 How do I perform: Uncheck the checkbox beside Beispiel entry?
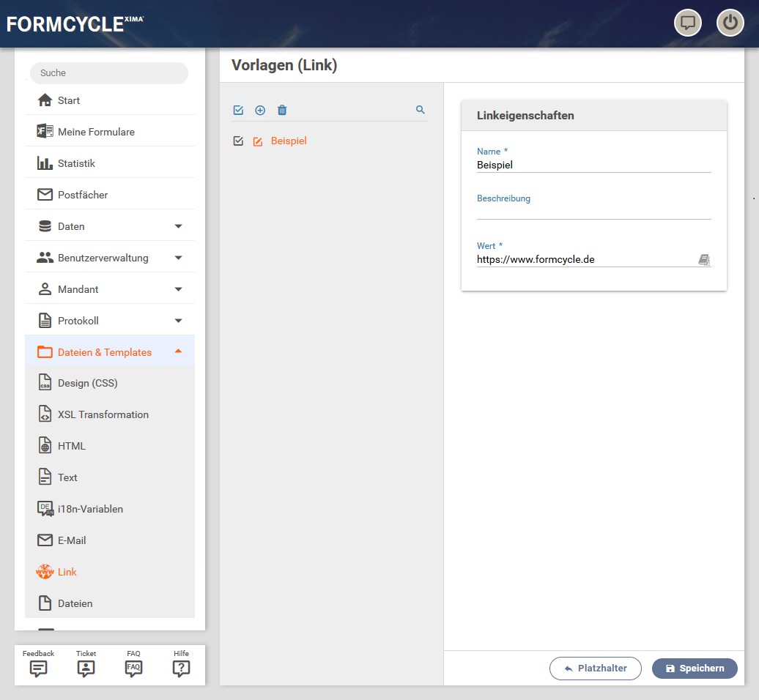point(238,141)
